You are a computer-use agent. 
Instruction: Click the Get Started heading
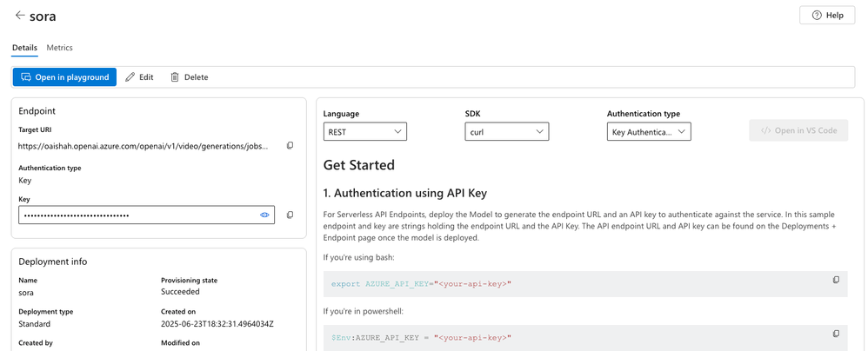point(358,165)
